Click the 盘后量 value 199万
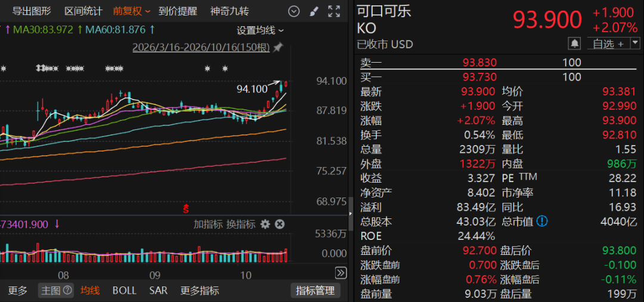The width and height of the screenshot is (644, 302). pyautogui.click(x=623, y=294)
